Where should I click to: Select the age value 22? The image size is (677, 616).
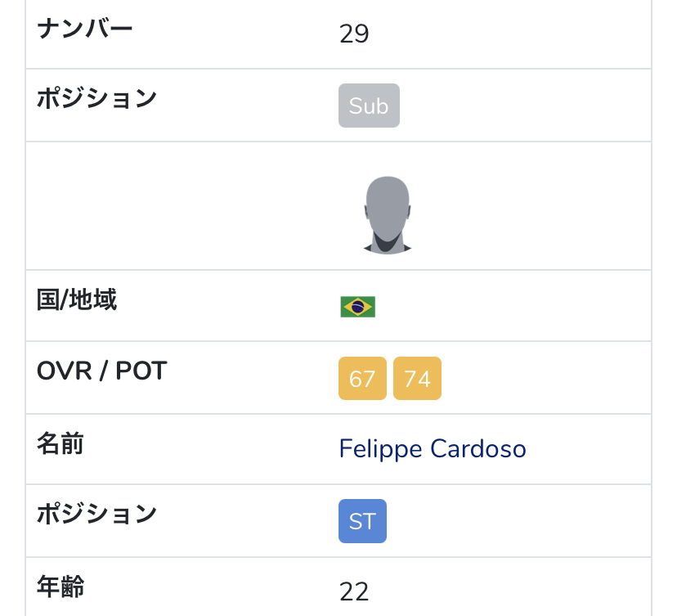(354, 591)
